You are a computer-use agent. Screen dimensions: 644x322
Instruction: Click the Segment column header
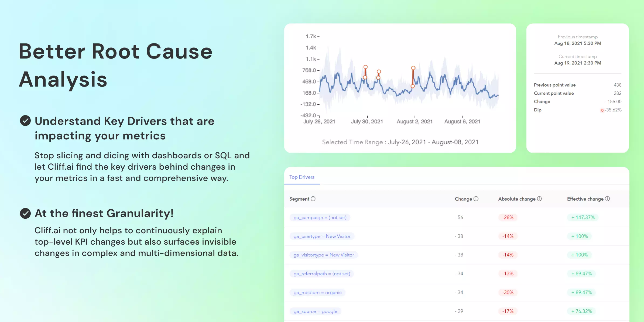(299, 199)
